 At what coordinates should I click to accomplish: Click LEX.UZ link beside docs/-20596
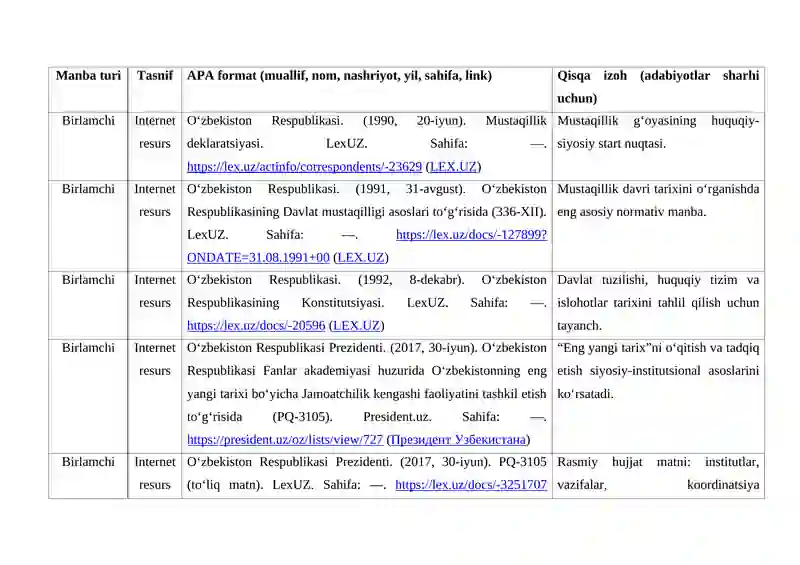point(356,326)
